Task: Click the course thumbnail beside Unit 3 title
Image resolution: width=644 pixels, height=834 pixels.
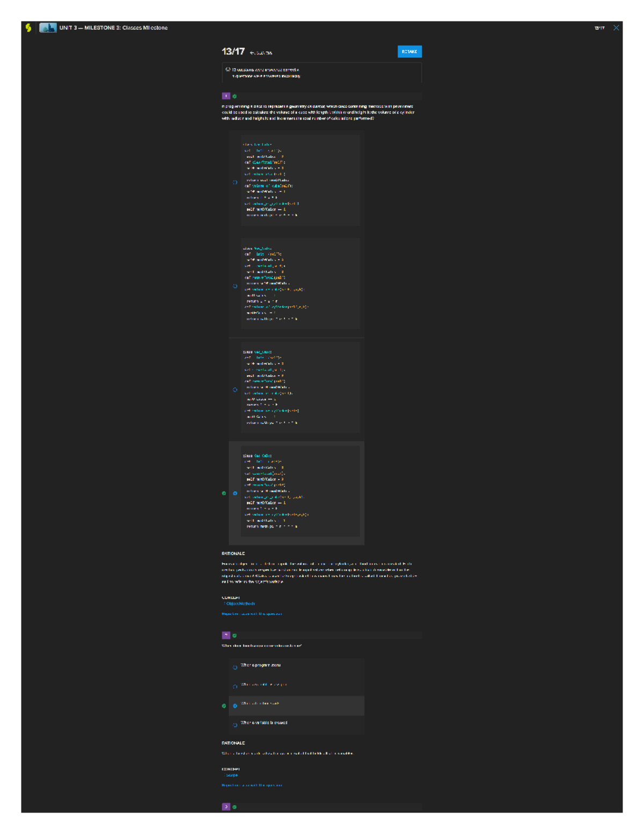Action: pyautogui.click(x=48, y=28)
